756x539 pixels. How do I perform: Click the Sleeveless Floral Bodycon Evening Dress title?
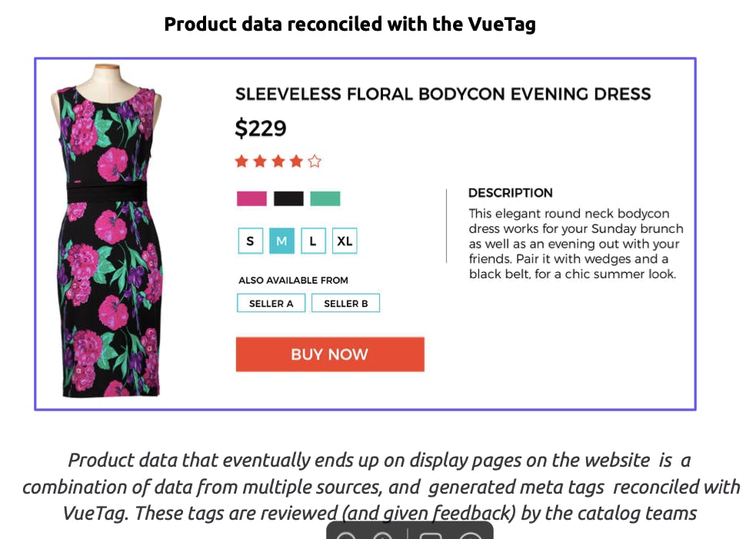pyautogui.click(x=443, y=94)
